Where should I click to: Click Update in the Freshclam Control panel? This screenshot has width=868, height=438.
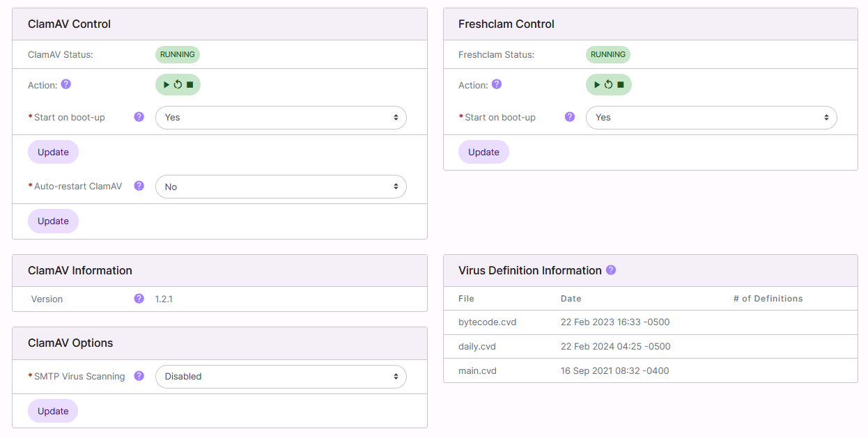[483, 152]
